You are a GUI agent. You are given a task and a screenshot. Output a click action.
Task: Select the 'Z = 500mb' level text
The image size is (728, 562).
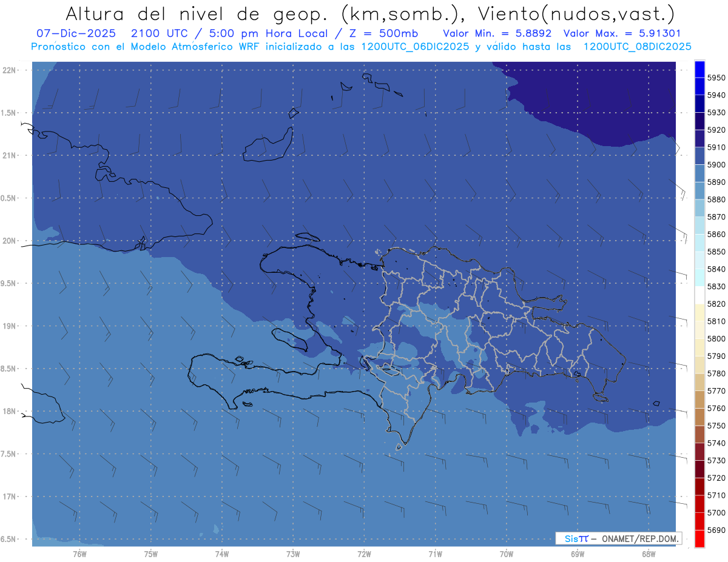pyautogui.click(x=383, y=34)
